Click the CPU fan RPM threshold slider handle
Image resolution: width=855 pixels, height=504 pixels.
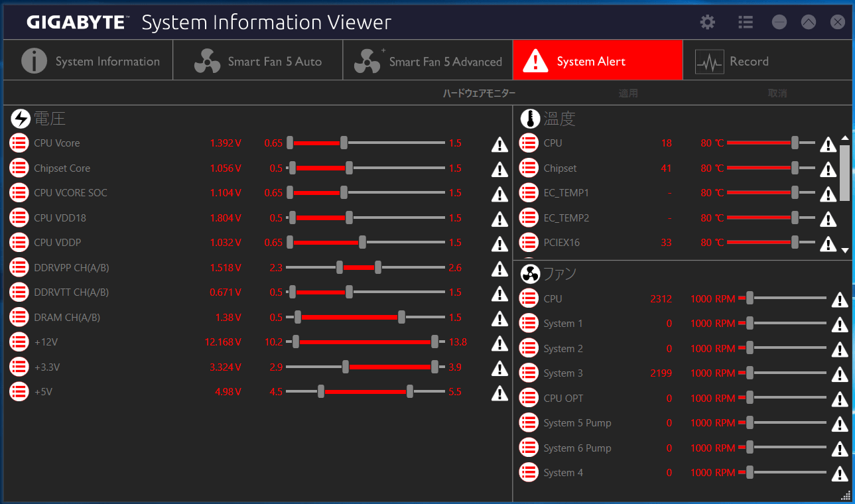(x=750, y=298)
